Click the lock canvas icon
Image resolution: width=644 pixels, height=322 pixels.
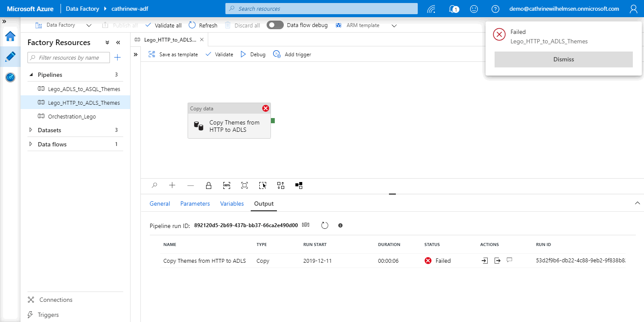(209, 185)
